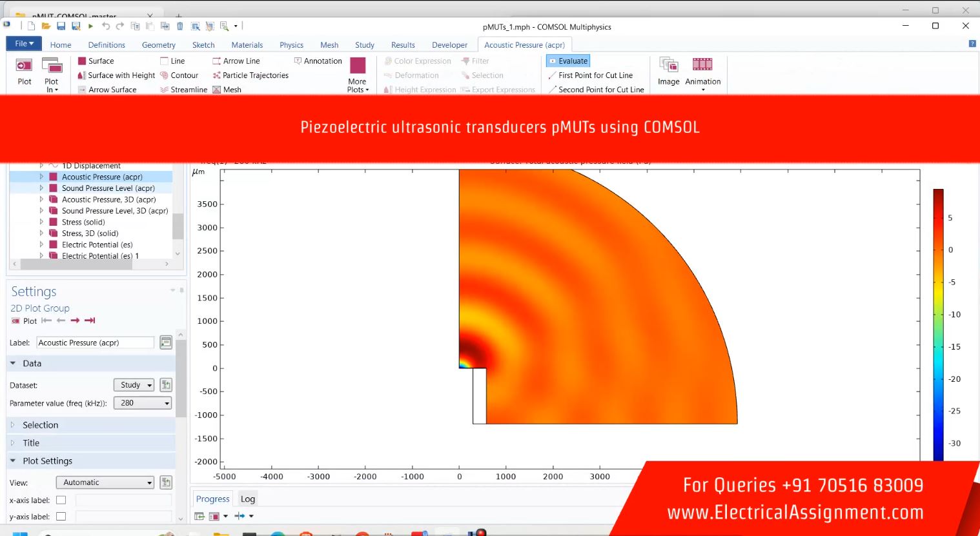980x536 pixels.
Task: Edit the Label input field
Action: pyautogui.click(x=96, y=342)
